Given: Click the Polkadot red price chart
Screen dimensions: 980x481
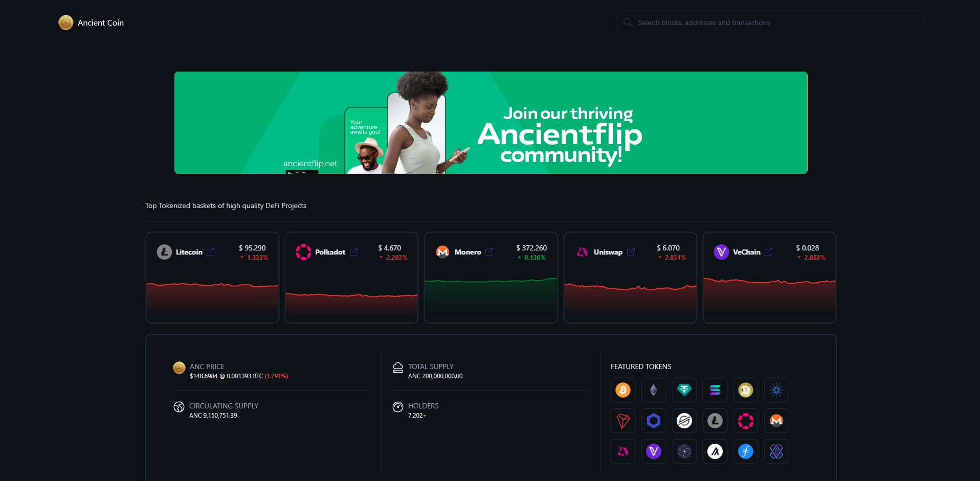Looking at the screenshot, I should pyautogui.click(x=351, y=307).
